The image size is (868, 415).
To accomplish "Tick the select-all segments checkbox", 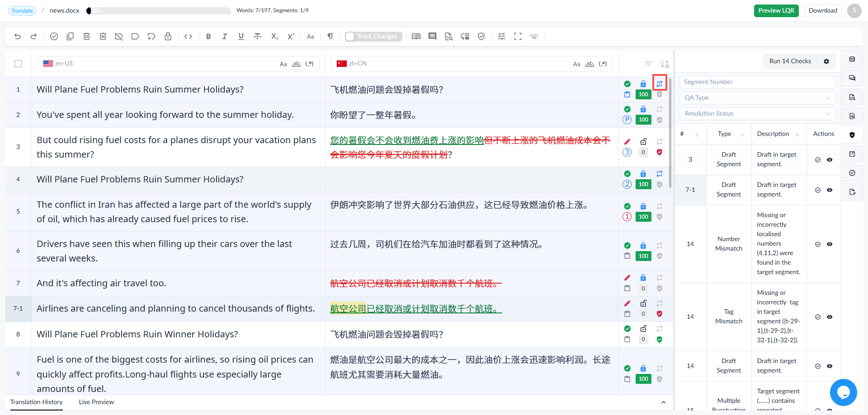I will 18,64.
